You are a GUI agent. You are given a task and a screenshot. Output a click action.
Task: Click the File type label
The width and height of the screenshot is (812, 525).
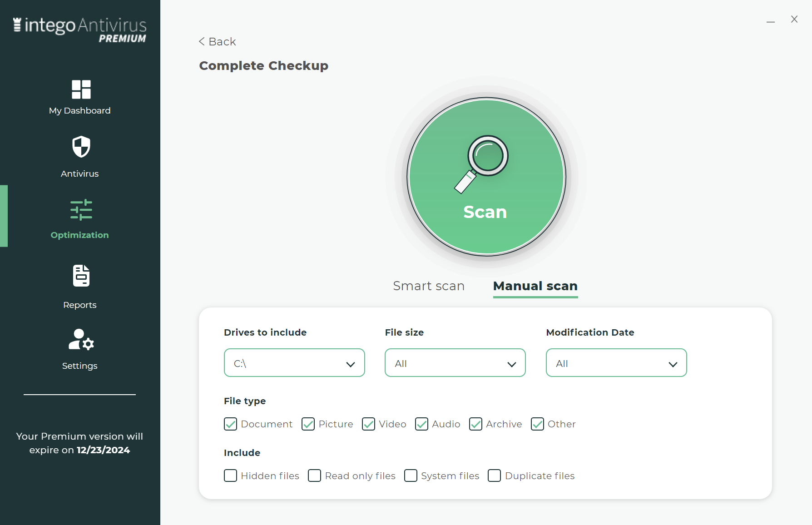click(x=245, y=401)
